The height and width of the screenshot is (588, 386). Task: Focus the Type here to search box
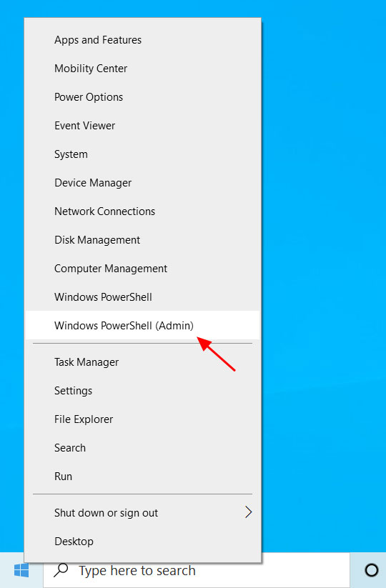[196, 570]
